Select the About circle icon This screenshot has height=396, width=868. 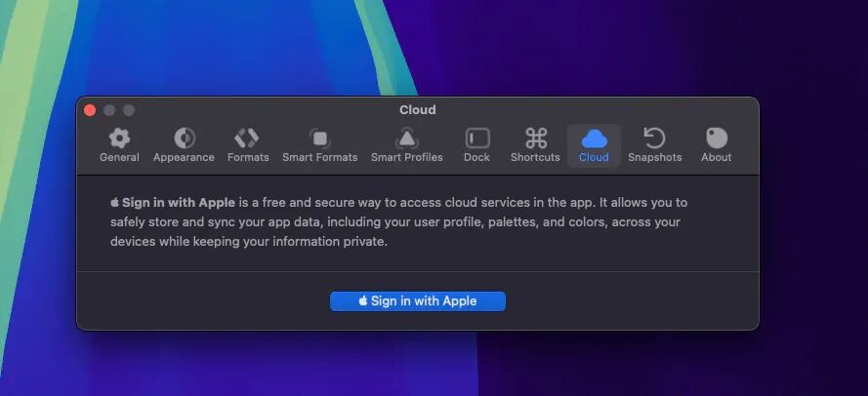click(717, 139)
